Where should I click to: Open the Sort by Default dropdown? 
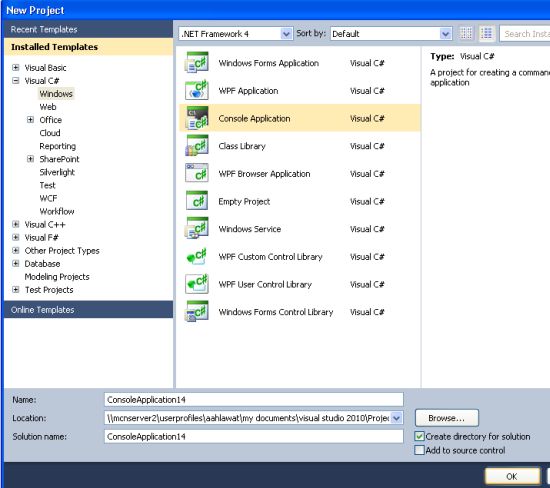point(445,34)
